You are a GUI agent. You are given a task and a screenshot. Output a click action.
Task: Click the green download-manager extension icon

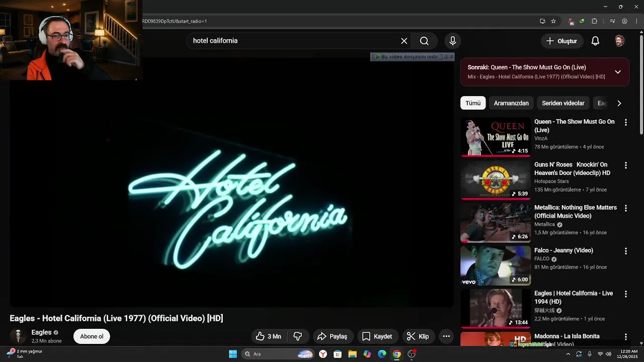[582, 21]
